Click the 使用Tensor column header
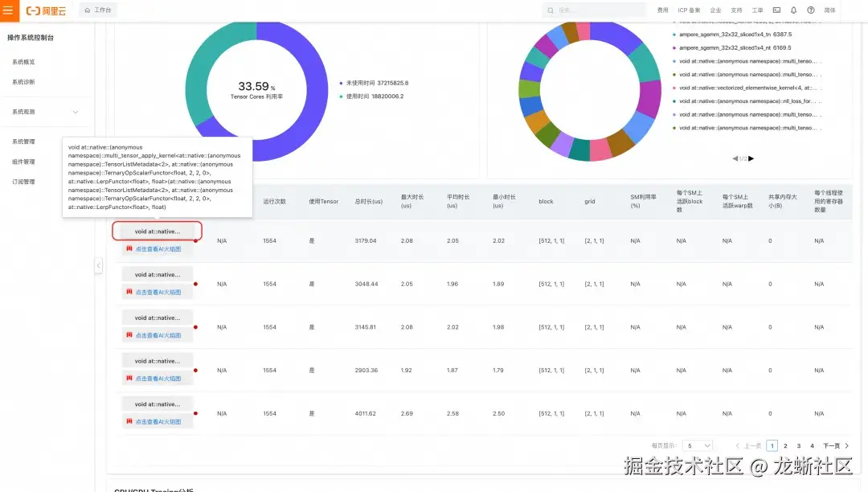 coord(323,202)
